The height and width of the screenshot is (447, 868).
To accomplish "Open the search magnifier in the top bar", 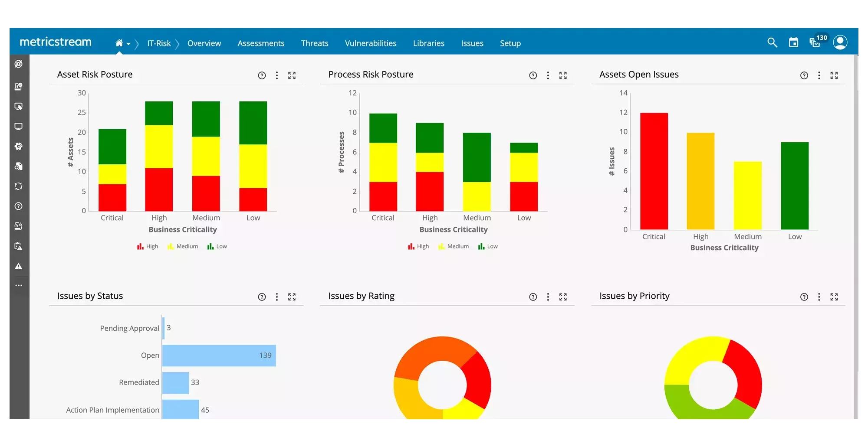I will pos(772,42).
